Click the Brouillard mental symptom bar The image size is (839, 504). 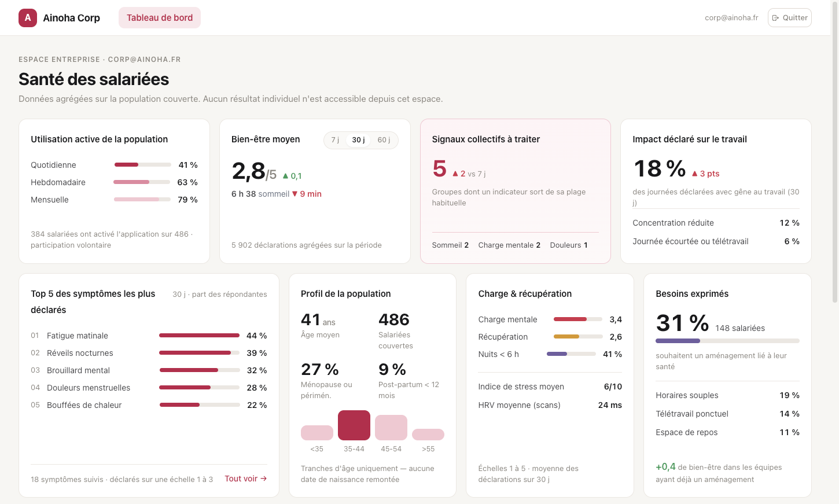(200, 370)
